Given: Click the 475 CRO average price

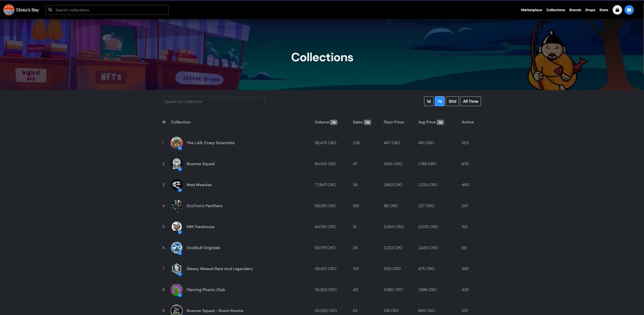Looking at the screenshot, I should [x=426, y=268].
